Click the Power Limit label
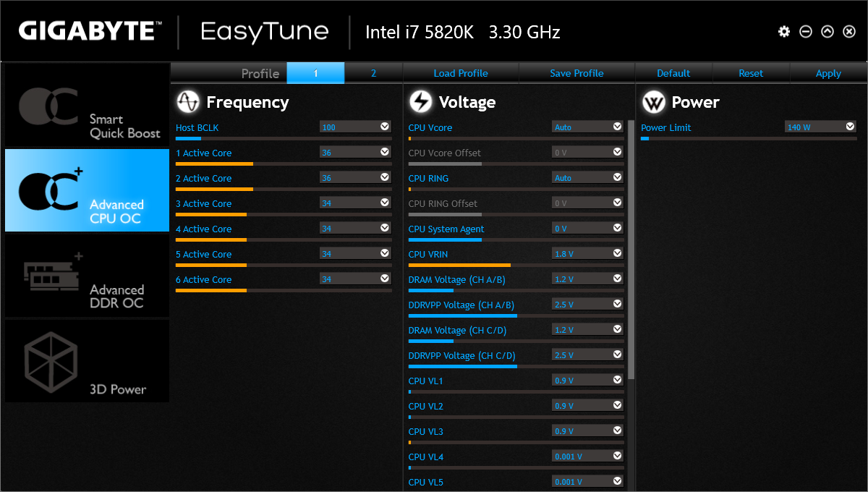This screenshot has width=868, height=492. (x=666, y=127)
